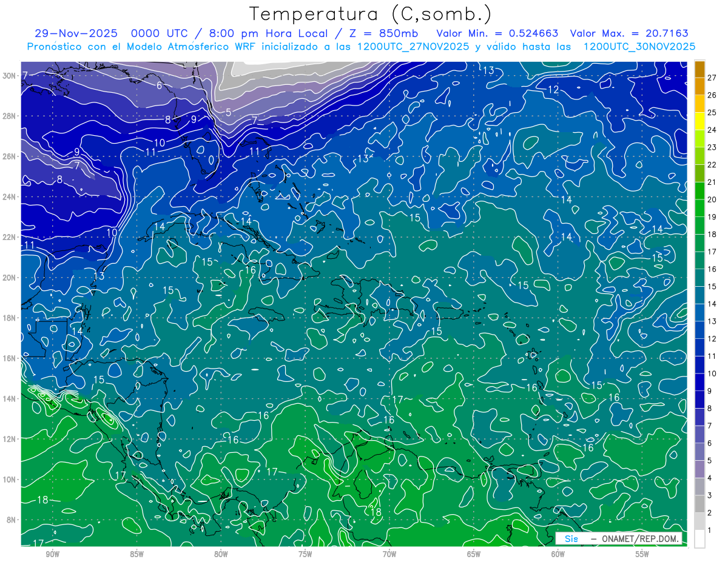The height and width of the screenshot is (562, 728).
Task: Click the '3' value on the color scale
Action: pyautogui.click(x=710, y=496)
